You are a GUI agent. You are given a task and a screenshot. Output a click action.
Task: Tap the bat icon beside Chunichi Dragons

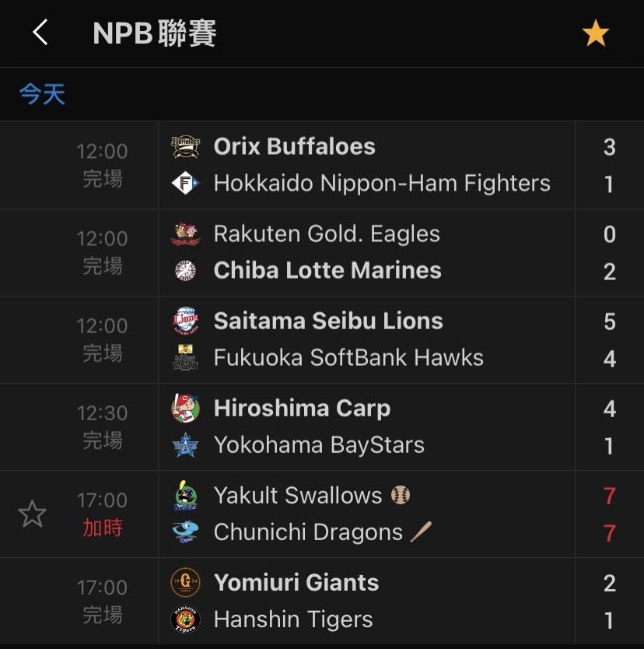[x=421, y=531]
